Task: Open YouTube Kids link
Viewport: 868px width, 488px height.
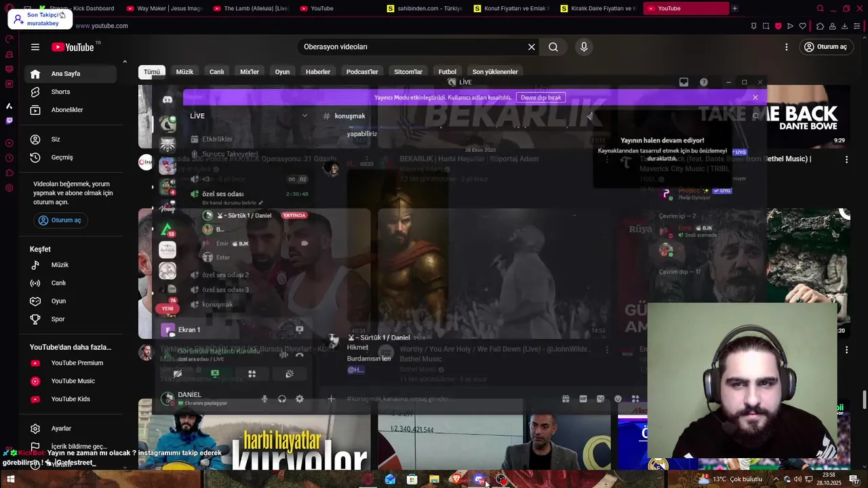Action: pyautogui.click(x=71, y=399)
